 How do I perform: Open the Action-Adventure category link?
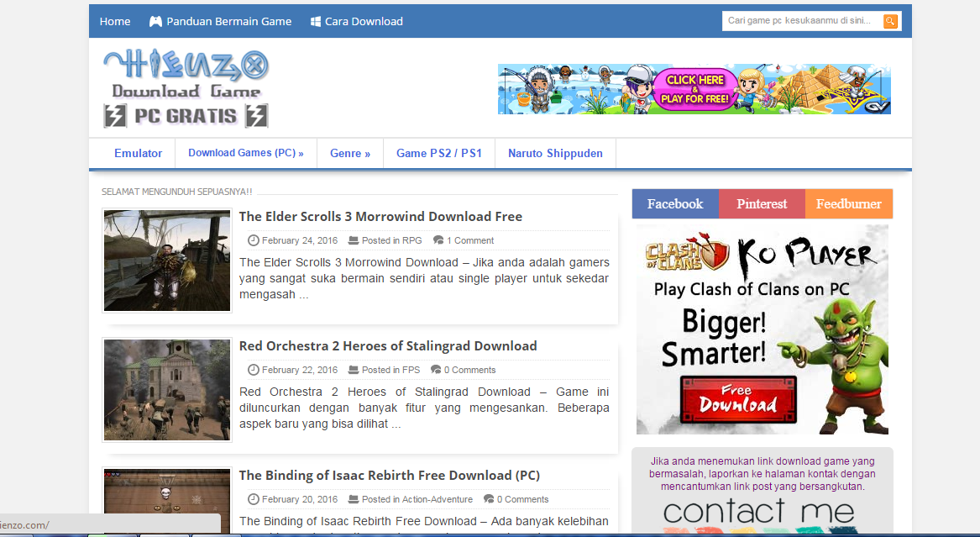(x=438, y=499)
